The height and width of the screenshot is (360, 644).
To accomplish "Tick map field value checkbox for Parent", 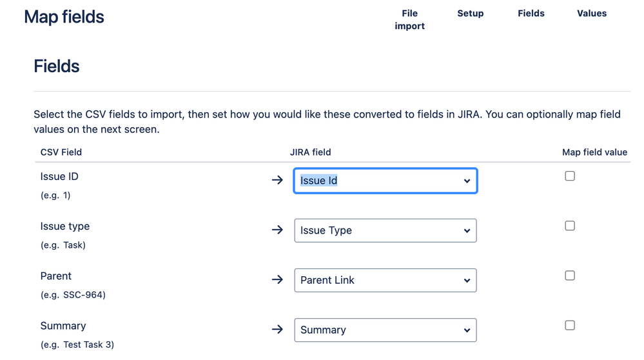I will pos(570,275).
